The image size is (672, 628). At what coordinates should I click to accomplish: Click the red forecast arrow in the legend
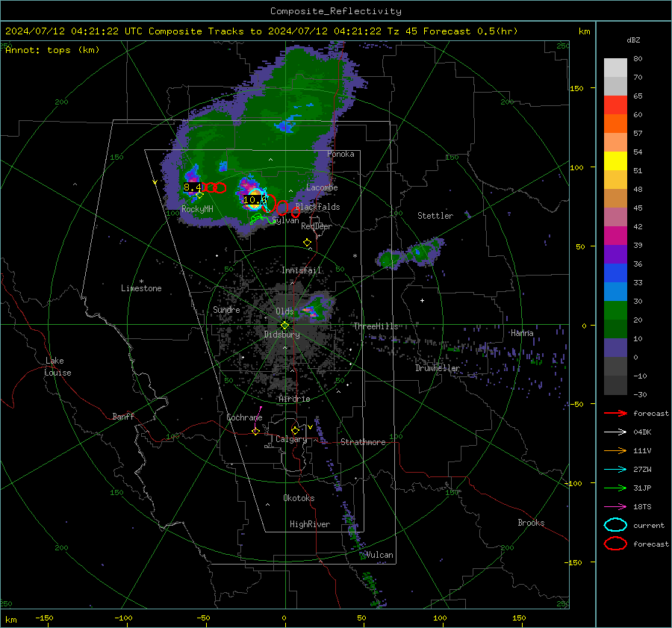(615, 413)
